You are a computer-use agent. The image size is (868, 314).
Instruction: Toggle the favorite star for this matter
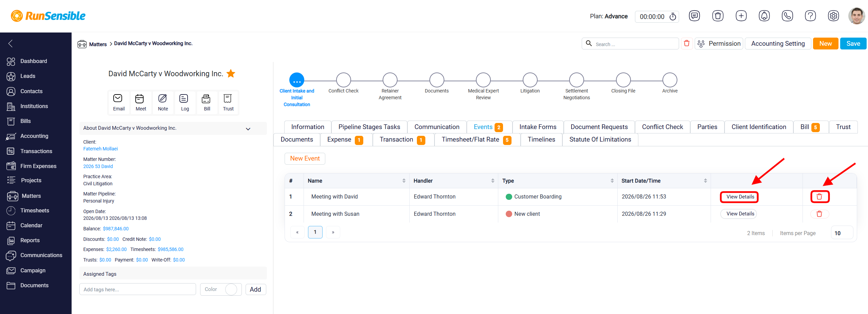coord(231,74)
